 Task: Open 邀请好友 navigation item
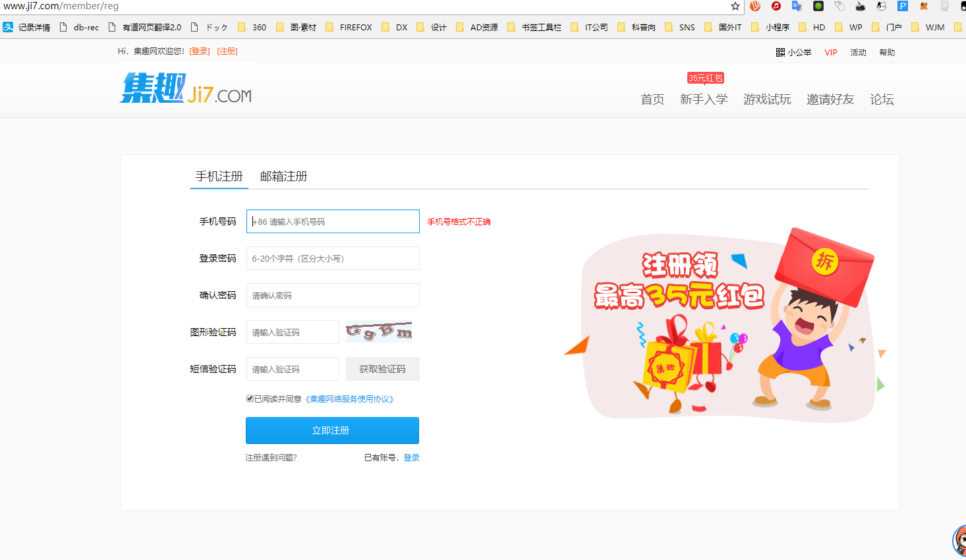pos(830,99)
